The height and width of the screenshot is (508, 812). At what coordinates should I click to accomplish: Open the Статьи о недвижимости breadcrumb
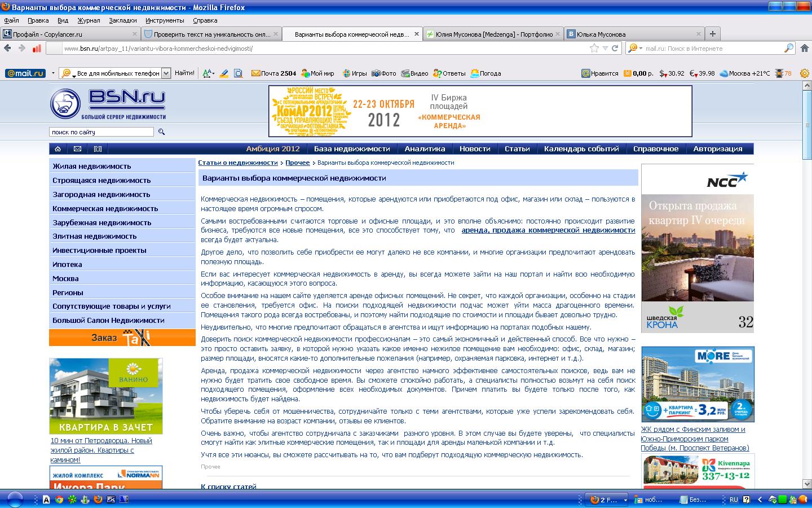coord(238,163)
